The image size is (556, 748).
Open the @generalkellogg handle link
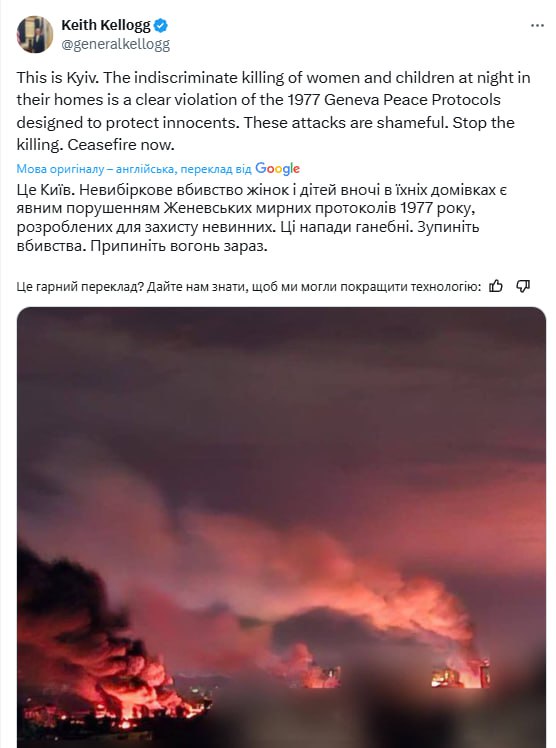[116, 44]
